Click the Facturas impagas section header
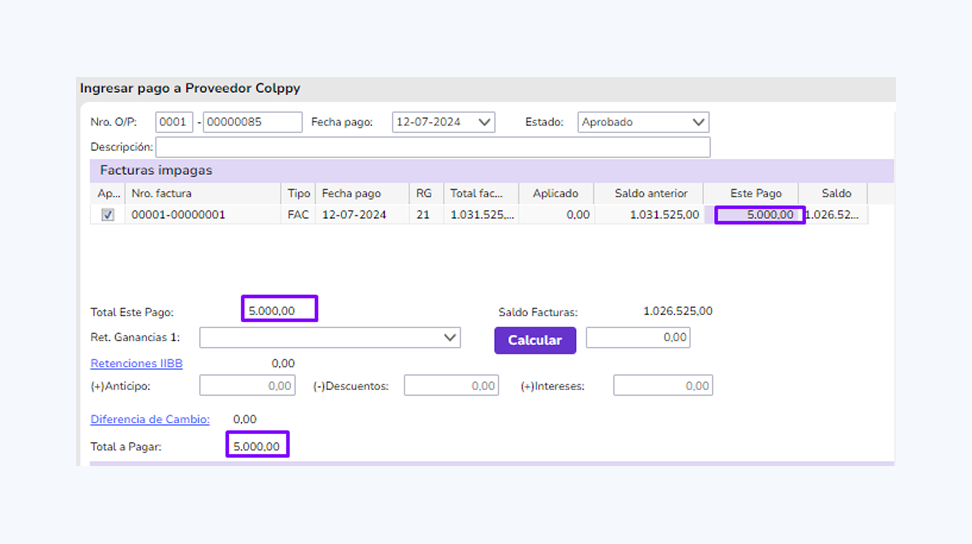The height and width of the screenshot is (544, 972). pos(492,170)
